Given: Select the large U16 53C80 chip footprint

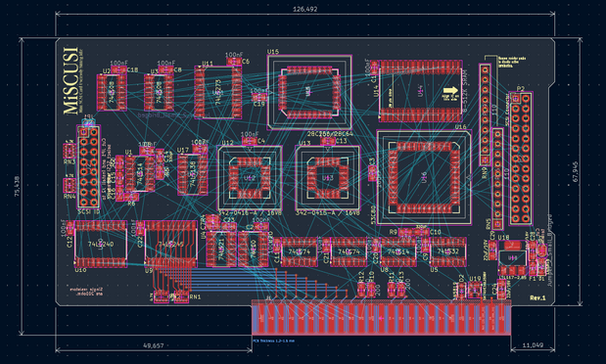Looking at the screenshot, I should pyautogui.click(x=424, y=177).
